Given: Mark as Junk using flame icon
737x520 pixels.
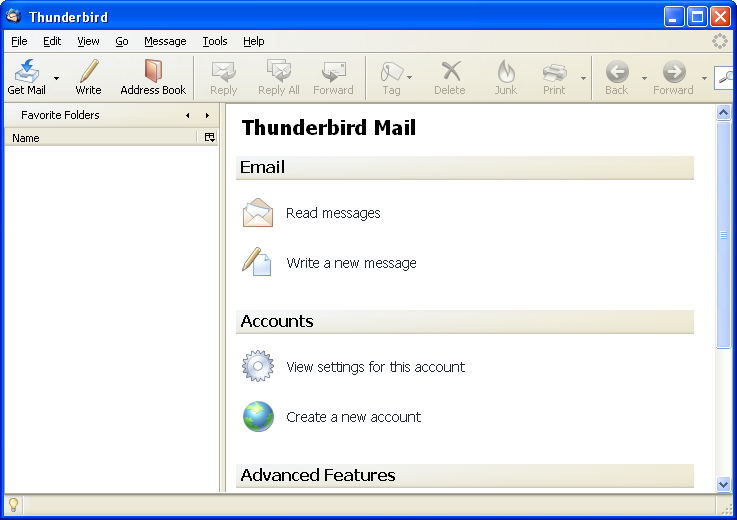Looking at the screenshot, I should coord(506,71).
